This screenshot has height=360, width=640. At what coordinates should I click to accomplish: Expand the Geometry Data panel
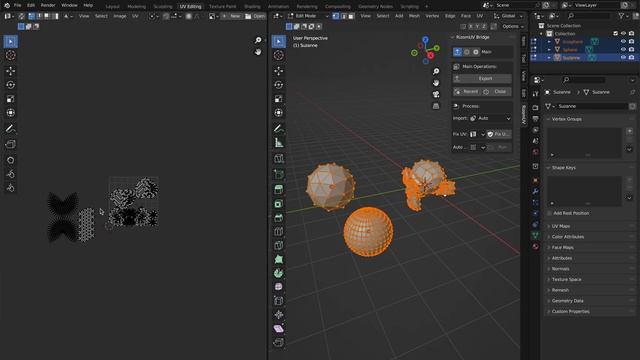(567, 301)
